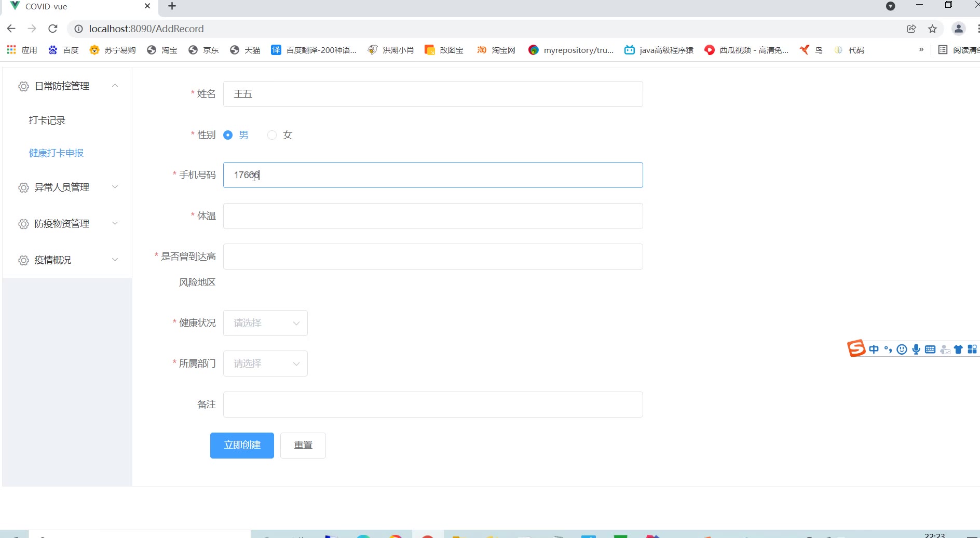Image resolution: width=980 pixels, height=538 pixels.
Task: Open the 改图宝 bookmark
Action: (444, 50)
